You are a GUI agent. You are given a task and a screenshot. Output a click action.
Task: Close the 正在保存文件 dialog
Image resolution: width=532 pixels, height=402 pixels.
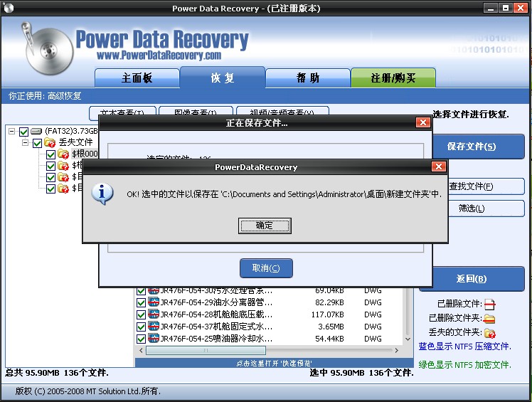[x=423, y=122]
